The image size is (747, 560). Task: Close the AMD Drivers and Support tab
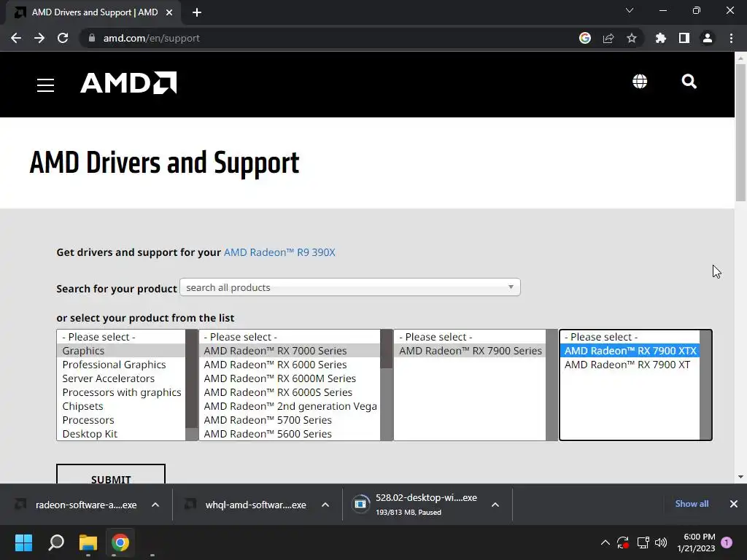click(169, 12)
